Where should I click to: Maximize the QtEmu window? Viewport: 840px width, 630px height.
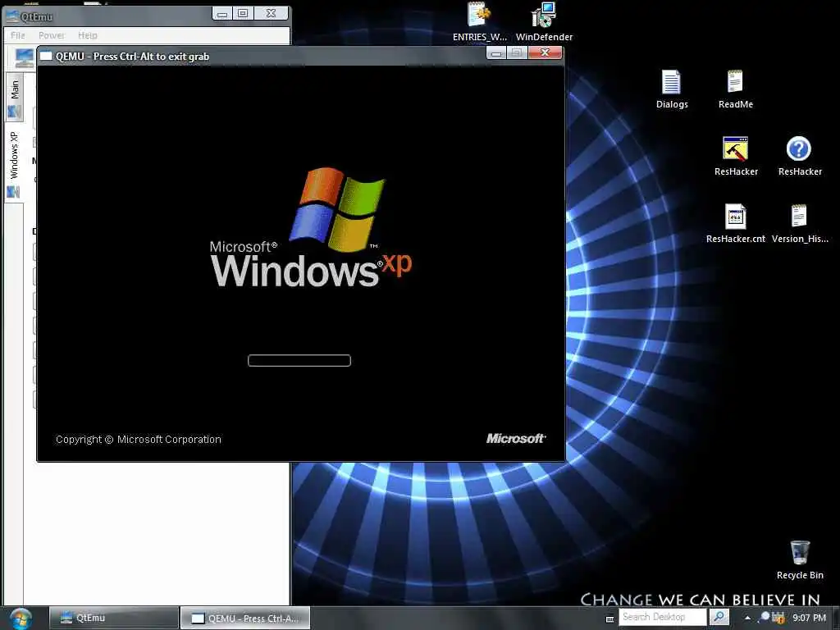pyautogui.click(x=243, y=13)
